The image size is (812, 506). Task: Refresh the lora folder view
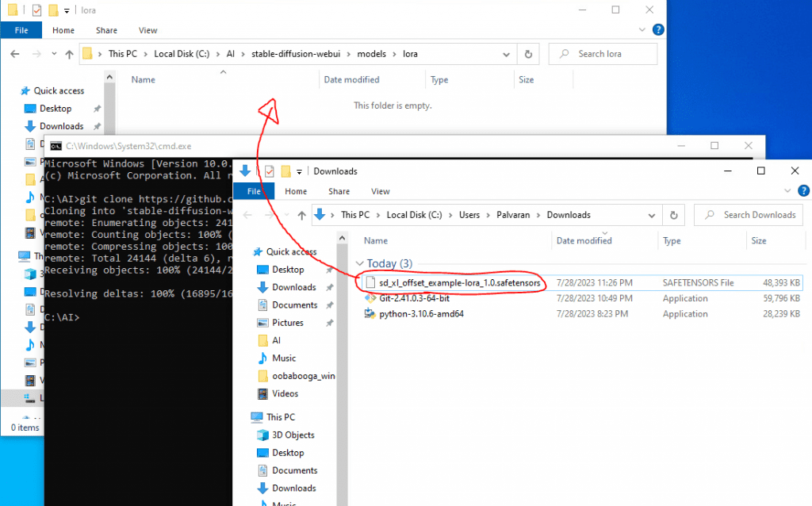coord(528,54)
